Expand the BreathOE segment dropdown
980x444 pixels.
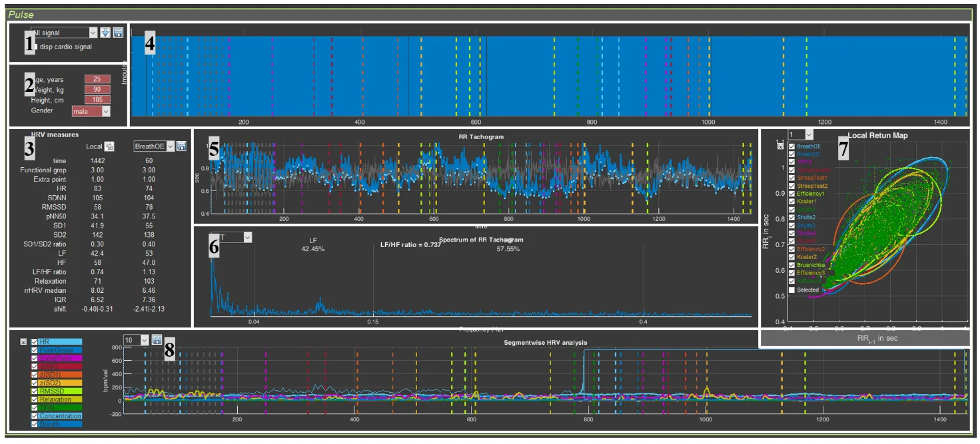point(170,146)
